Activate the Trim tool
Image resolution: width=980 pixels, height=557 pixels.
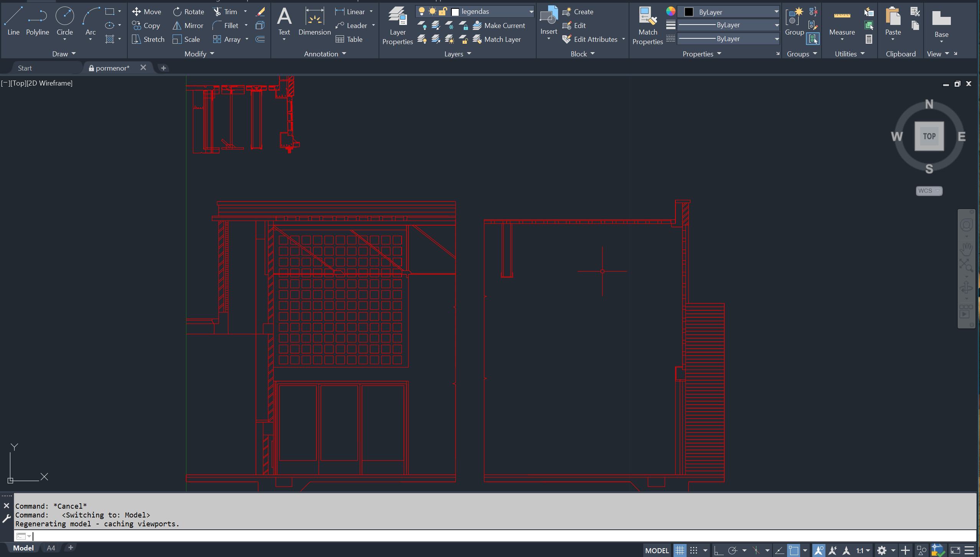(226, 12)
